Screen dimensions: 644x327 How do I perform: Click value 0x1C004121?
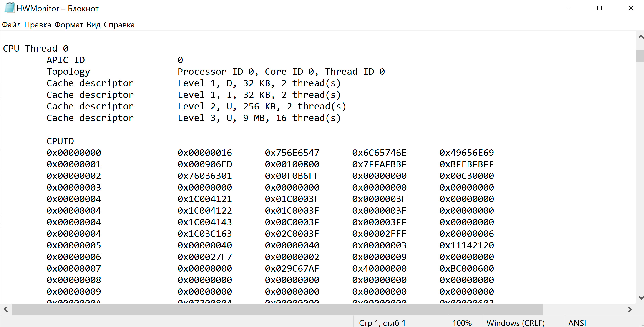(205, 199)
